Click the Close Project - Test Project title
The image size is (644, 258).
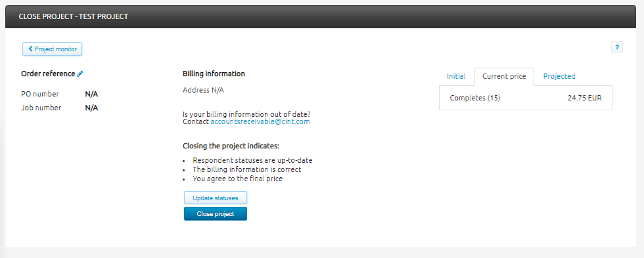pyautogui.click(x=74, y=17)
